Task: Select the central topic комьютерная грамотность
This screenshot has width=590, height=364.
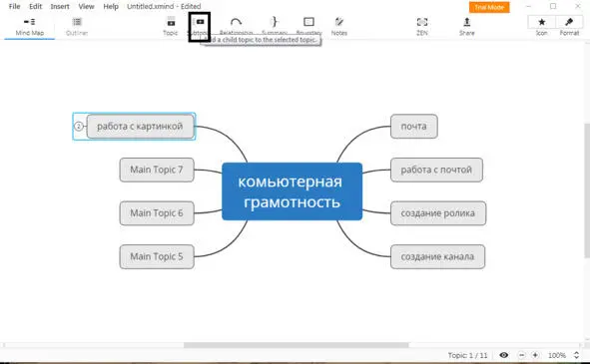Action: pyautogui.click(x=292, y=191)
